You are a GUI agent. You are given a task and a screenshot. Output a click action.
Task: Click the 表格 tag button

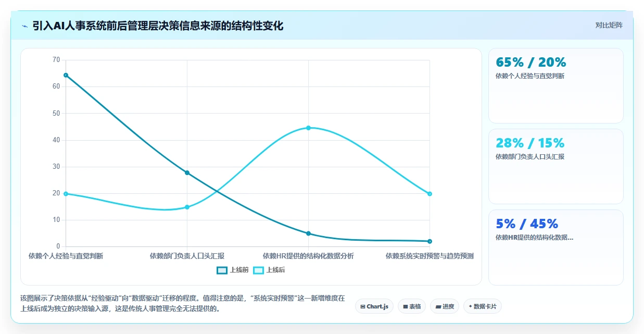coord(412,306)
